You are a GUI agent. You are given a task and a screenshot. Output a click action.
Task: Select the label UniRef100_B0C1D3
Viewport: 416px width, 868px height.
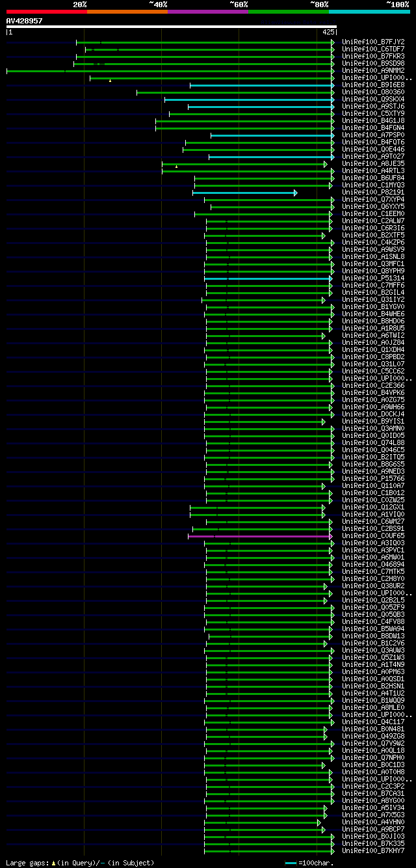(373, 765)
